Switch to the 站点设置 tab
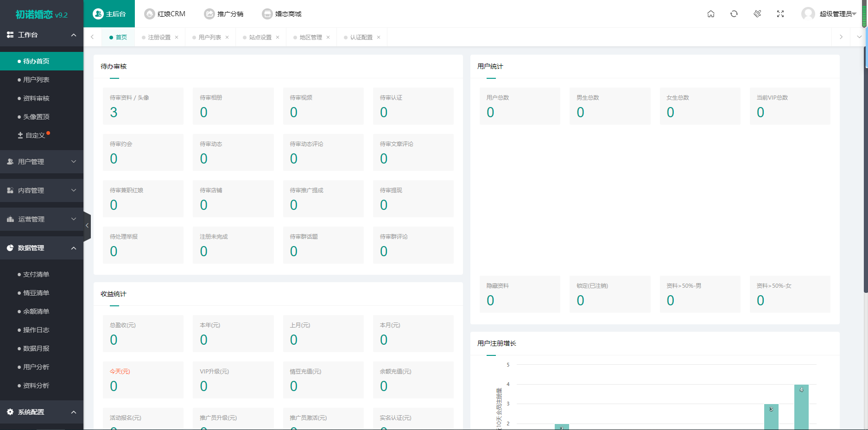The width and height of the screenshot is (868, 430). [x=260, y=38]
